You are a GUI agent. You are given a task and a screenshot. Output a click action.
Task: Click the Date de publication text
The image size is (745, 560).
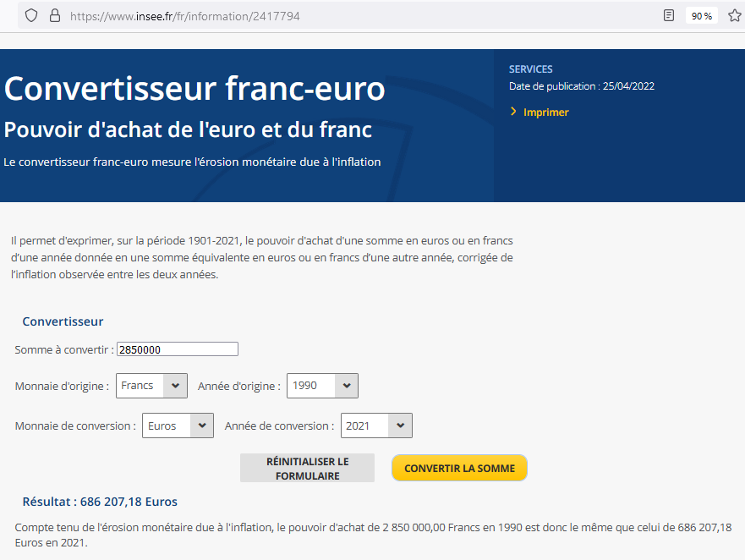tap(582, 86)
